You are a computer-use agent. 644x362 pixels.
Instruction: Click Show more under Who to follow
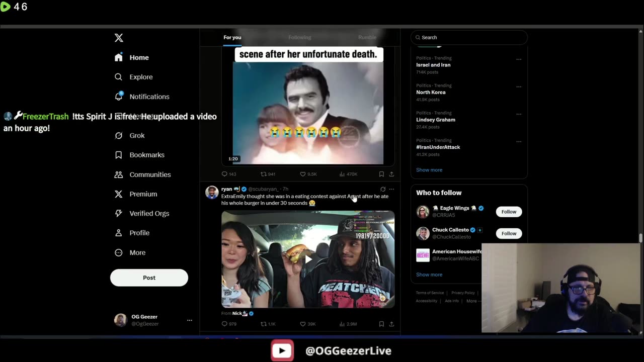[429, 275]
